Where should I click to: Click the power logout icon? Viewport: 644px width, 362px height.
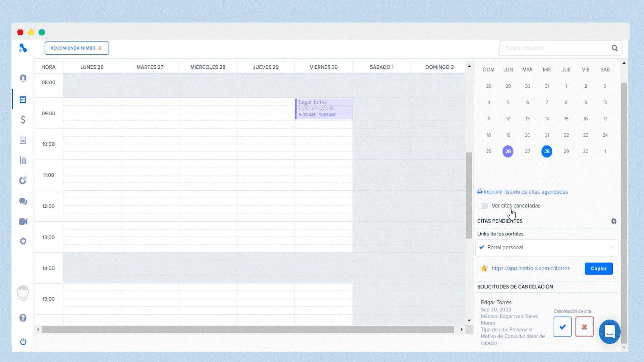click(x=23, y=342)
